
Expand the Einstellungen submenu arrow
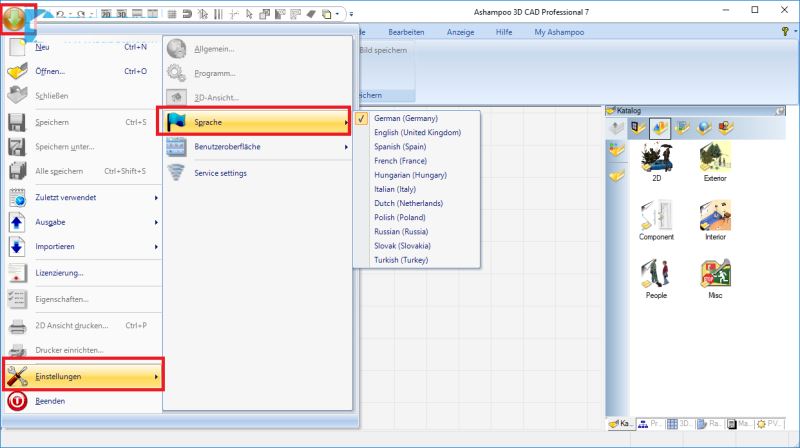pos(156,377)
